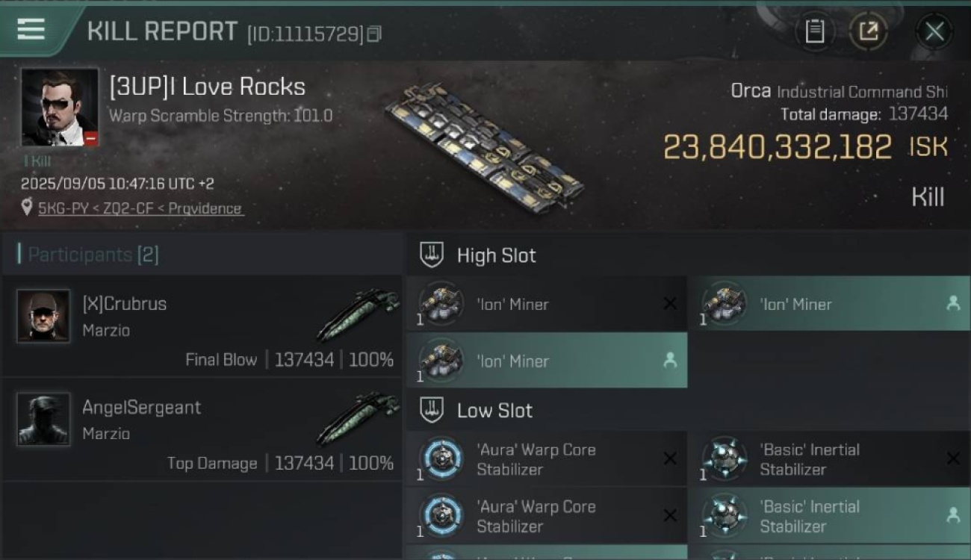Open the hamburger menu
The height and width of the screenshot is (560, 971).
31,29
